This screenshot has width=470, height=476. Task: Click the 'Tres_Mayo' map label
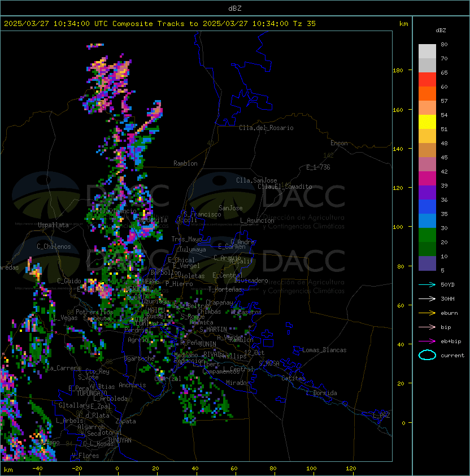click(x=186, y=239)
